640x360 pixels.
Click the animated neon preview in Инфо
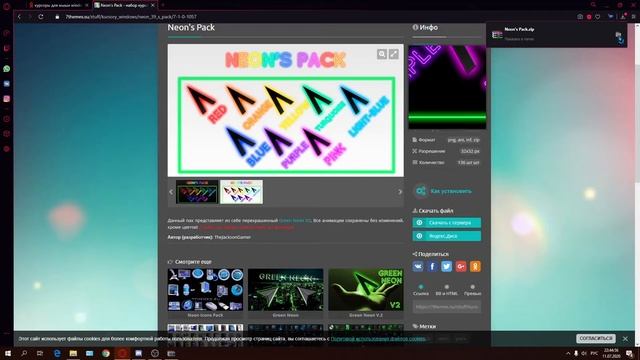[x=447, y=87]
